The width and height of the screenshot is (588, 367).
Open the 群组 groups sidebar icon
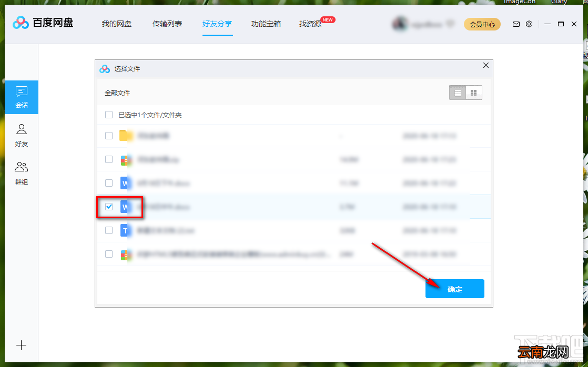(x=22, y=173)
